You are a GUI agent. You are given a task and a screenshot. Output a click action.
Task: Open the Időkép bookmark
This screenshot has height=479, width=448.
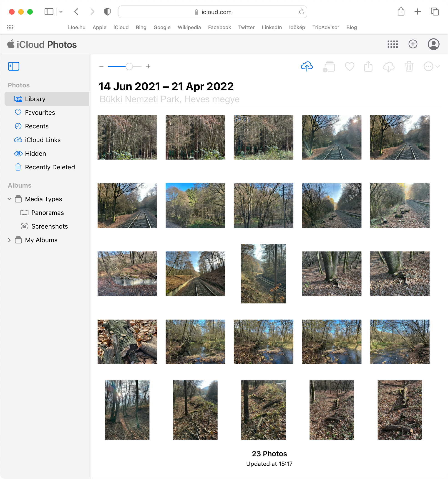point(297,28)
